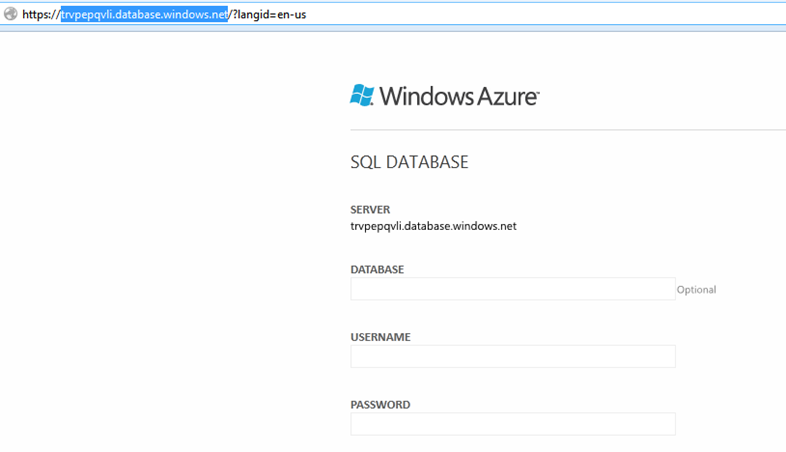Click the SERVER label
The height and width of the screenshot is (452, 786).
[x=370, y=209]
